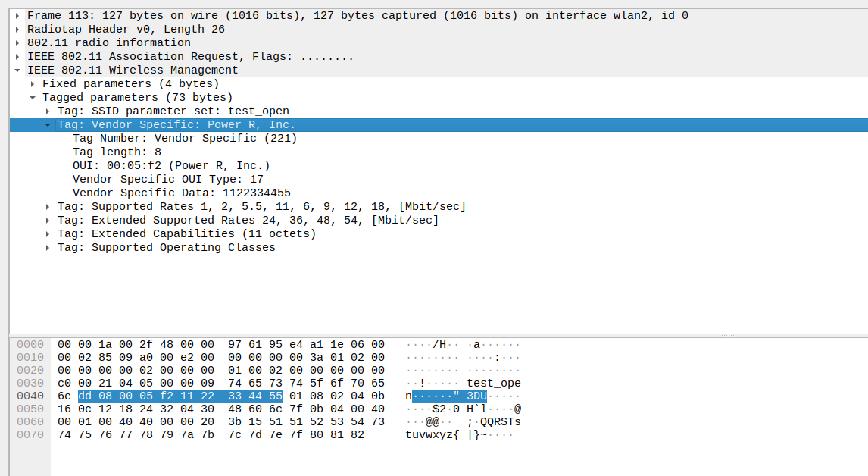Expand the Supported Operating Classes tag

click(x=48, y=248)
